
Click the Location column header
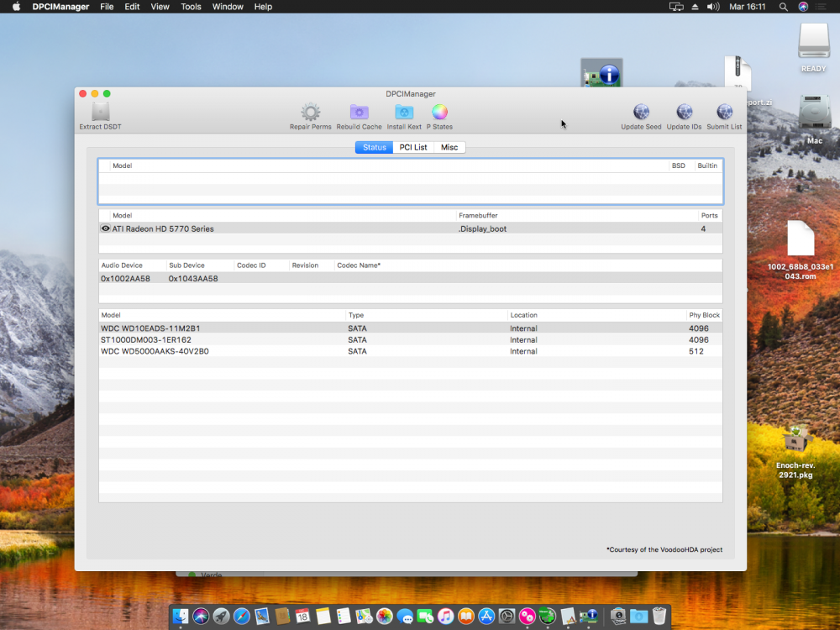tap(596, 315)
